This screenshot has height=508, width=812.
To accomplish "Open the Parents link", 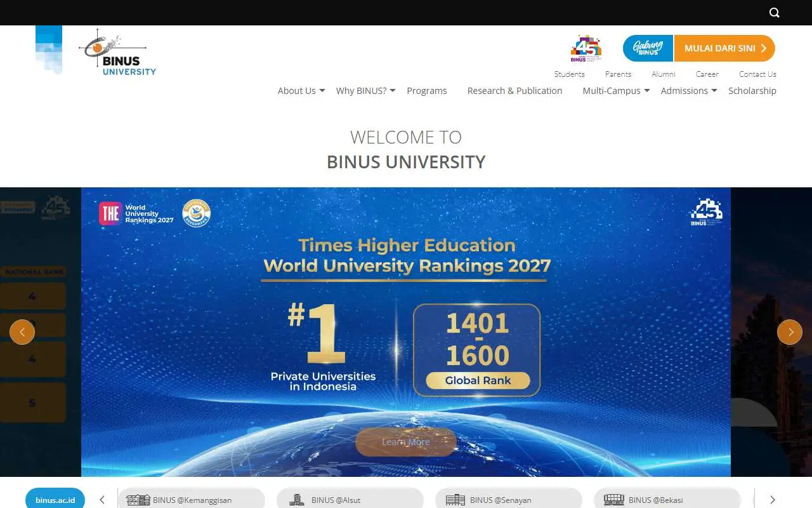I will [618, 74].
